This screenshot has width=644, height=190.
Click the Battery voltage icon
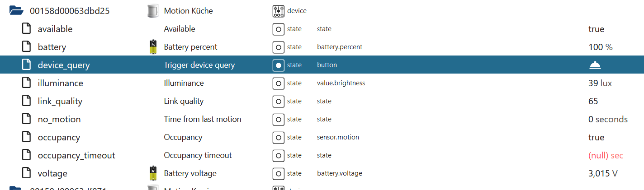pos(153,173)
